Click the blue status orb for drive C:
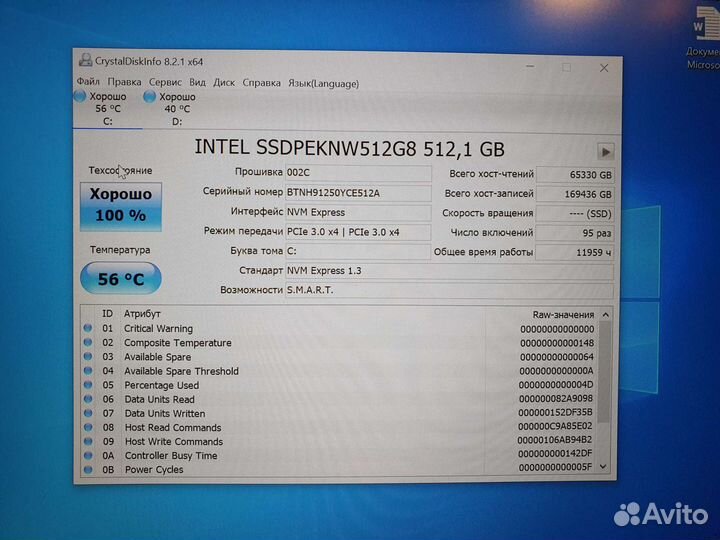Viewport: 720px width, 540px height. tap(80, 96)
